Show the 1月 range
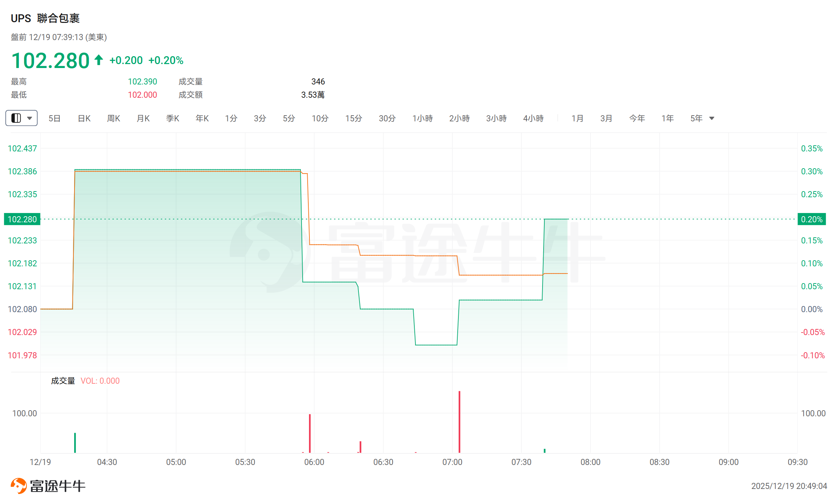The width and height of the screenshot is (838, 504). click(577, 118)
